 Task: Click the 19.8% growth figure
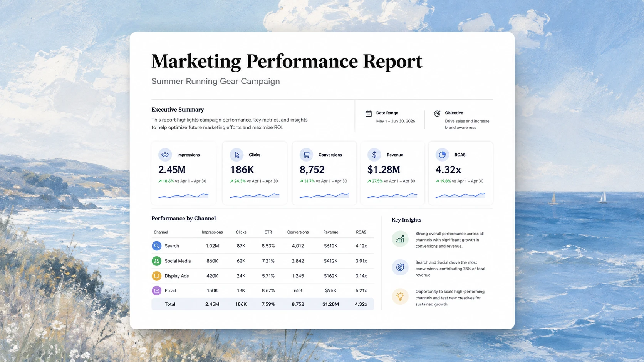click(x=445, y=181)
